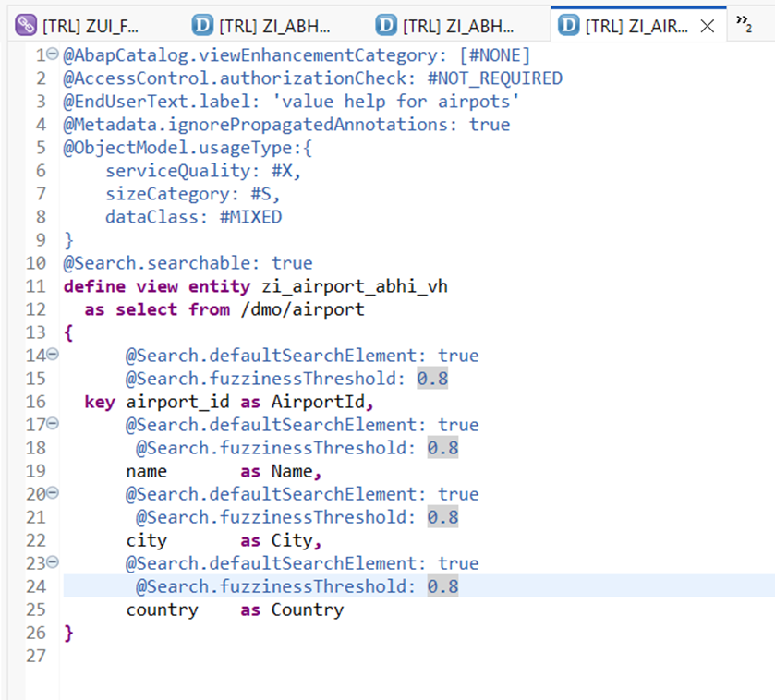Toggle the code fold at line 17
This screenshot has width=775, height=700.
coord(52,425)
